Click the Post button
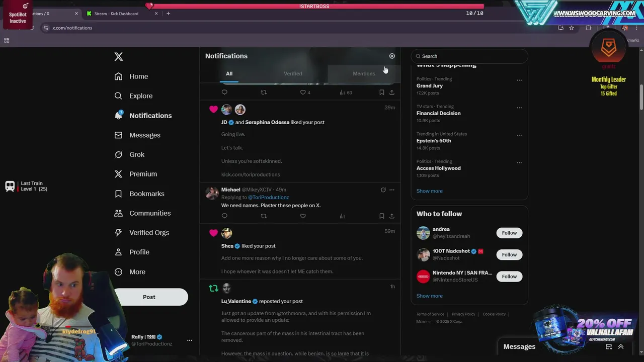Image resolution: width=644 pixels, height=362 pixels. 149,297
